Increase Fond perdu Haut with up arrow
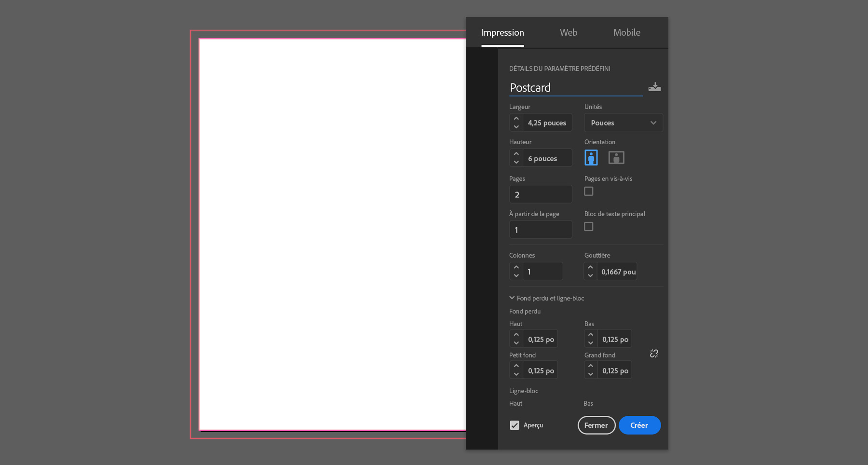868x465 pixels. [x=516, y=334]
